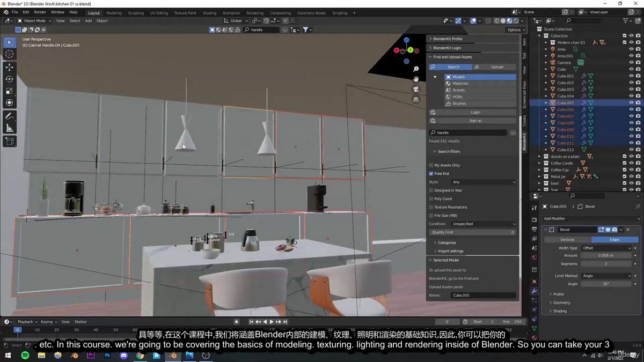Switch to the Geometry Nodes workspace tab

[x=311, y=13]
